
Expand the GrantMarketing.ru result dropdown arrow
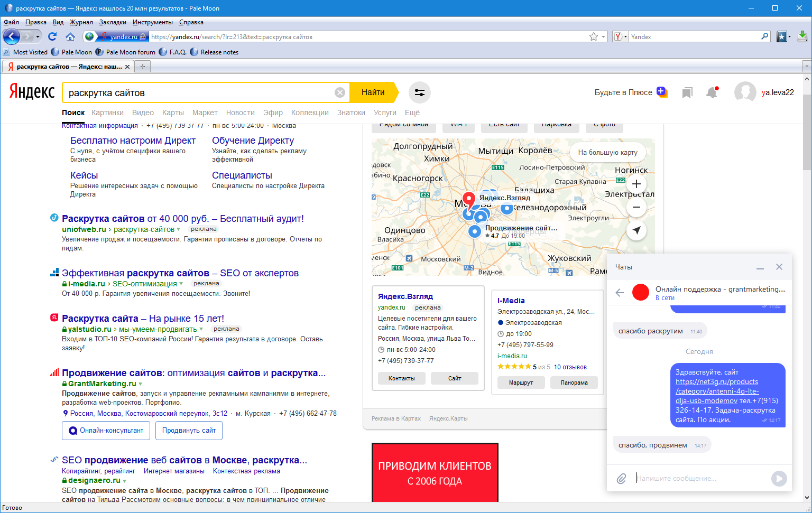(x=140, y=384)
